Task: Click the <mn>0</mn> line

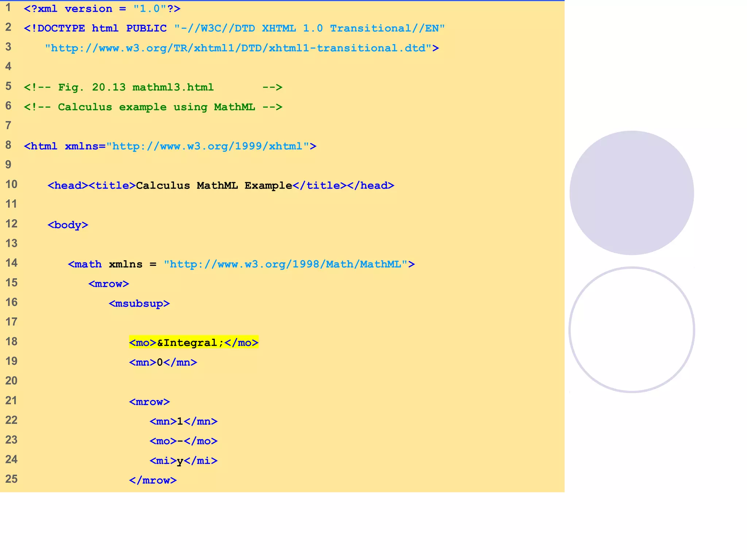Action: pyautogui.click(x=163, y=362)
